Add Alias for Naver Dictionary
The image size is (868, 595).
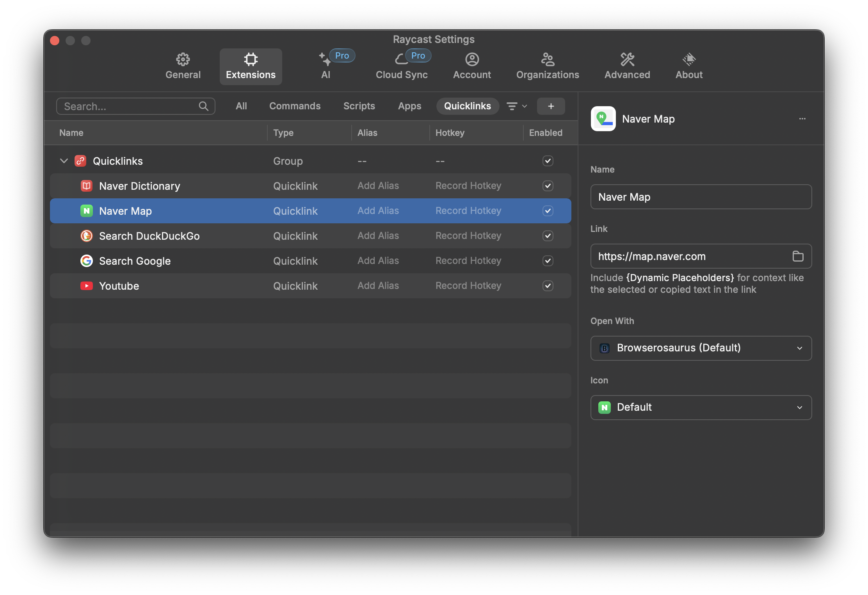pyautogui.click(x=378, y=186)
